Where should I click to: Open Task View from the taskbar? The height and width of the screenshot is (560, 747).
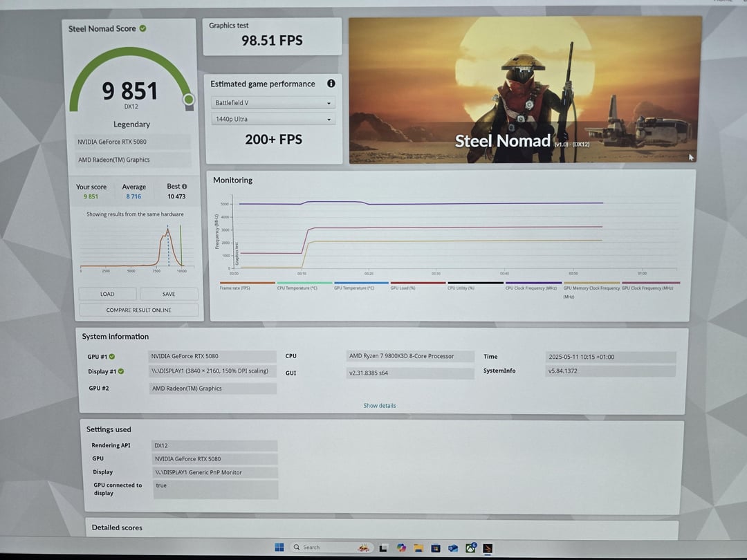pos(383,548)
